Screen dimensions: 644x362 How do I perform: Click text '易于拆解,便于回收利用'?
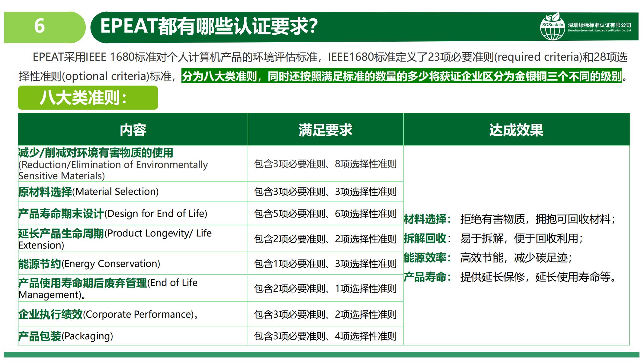pos(521,238)
